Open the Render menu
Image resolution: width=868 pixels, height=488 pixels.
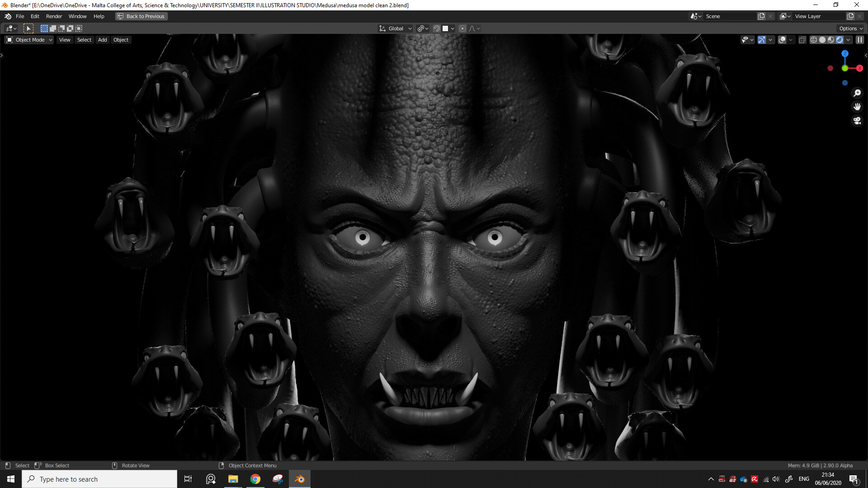coord(54,16)
